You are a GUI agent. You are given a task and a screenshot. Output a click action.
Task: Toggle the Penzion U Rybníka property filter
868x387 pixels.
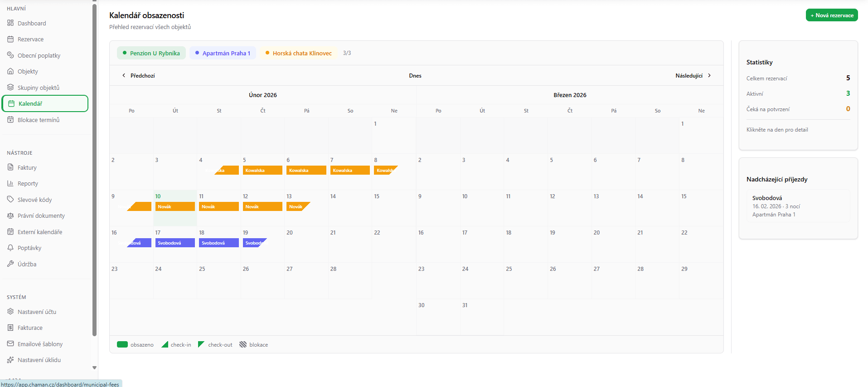(x=151, y=53)
